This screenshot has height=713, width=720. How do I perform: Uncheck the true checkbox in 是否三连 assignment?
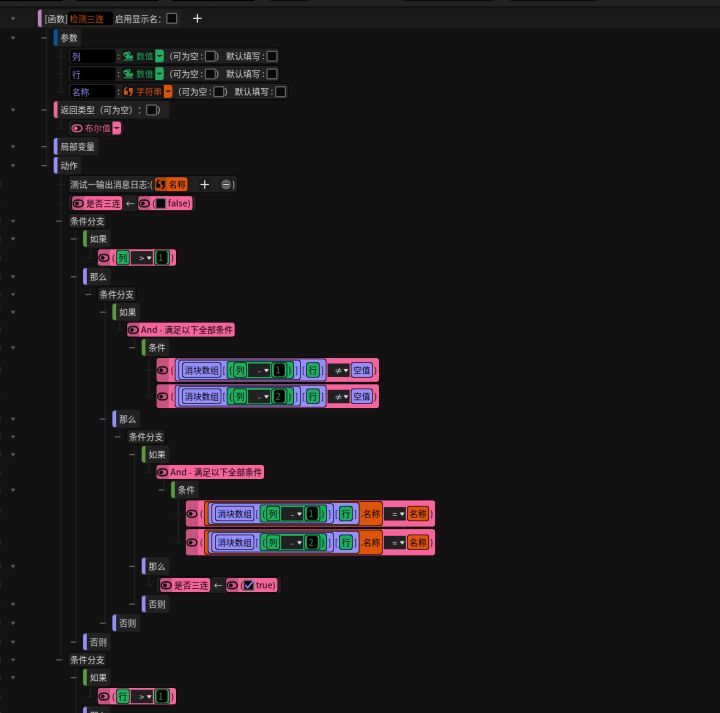[x=248, y=585]
